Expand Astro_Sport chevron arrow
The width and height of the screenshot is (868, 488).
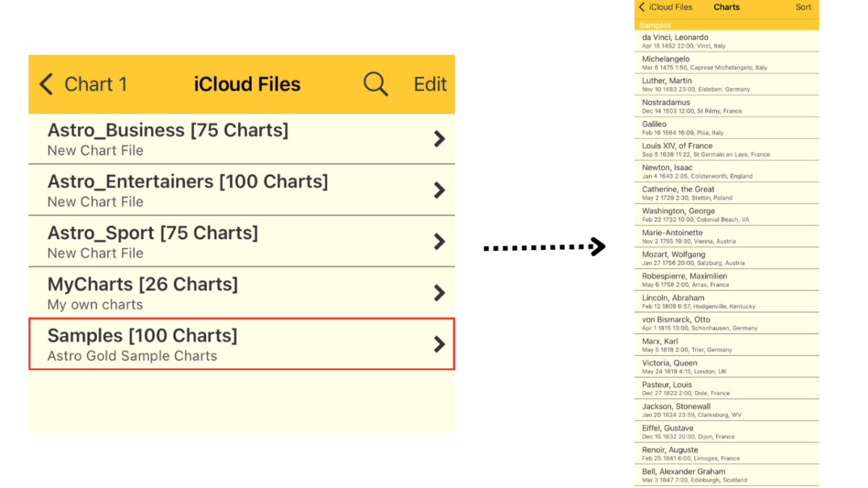438,241
